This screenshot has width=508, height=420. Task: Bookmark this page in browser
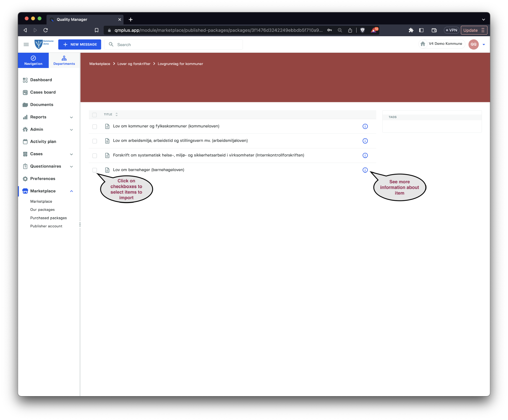97,30
